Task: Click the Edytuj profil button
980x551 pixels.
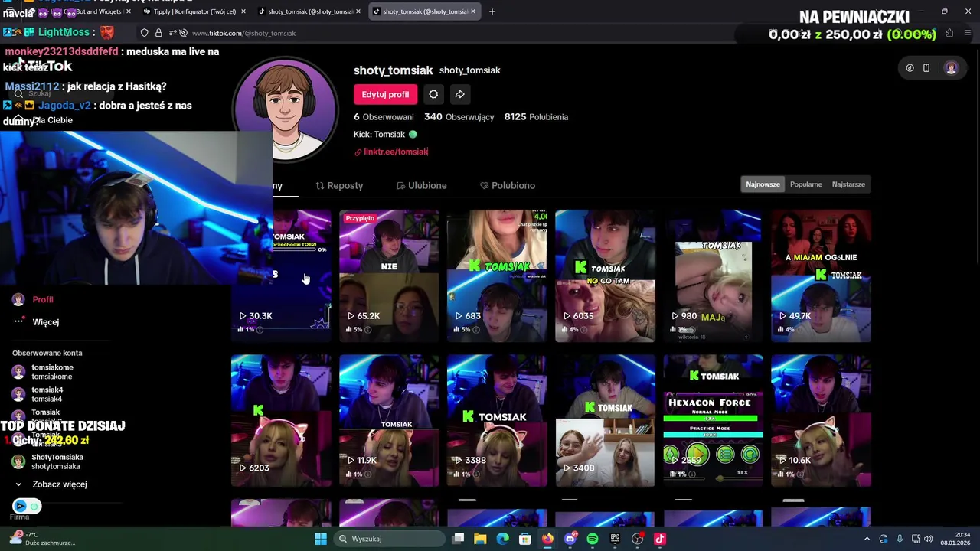Action: [x=385, y=94]
